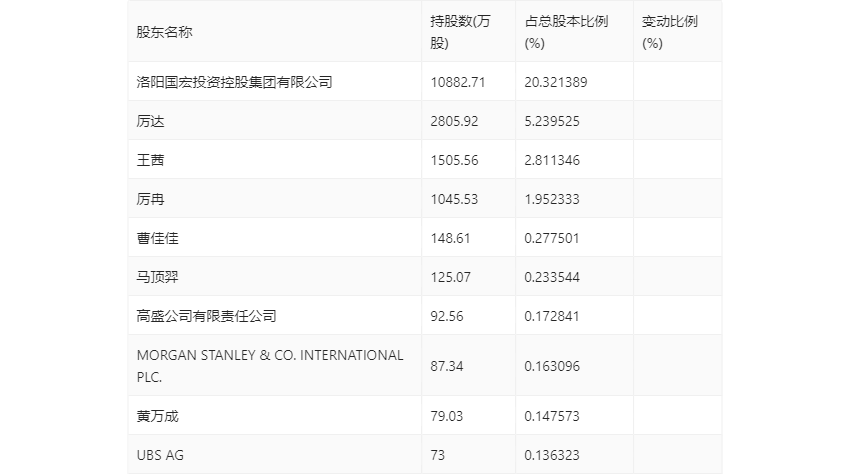Select the percentage 5.239525
This screenshot has width=850, height=474.
coord(552,121)
